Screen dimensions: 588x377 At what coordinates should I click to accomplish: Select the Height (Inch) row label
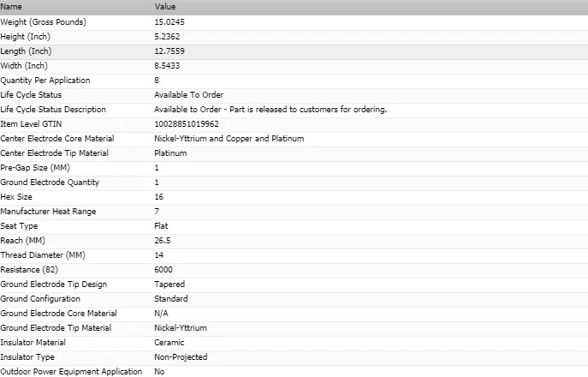pos(25,37)
